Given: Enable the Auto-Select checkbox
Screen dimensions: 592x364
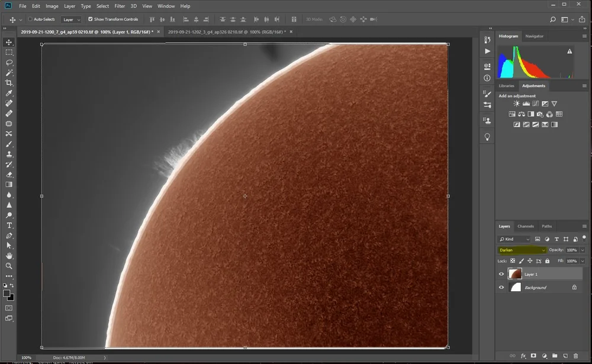Looking at the screenshot, I should coord(30,20).
